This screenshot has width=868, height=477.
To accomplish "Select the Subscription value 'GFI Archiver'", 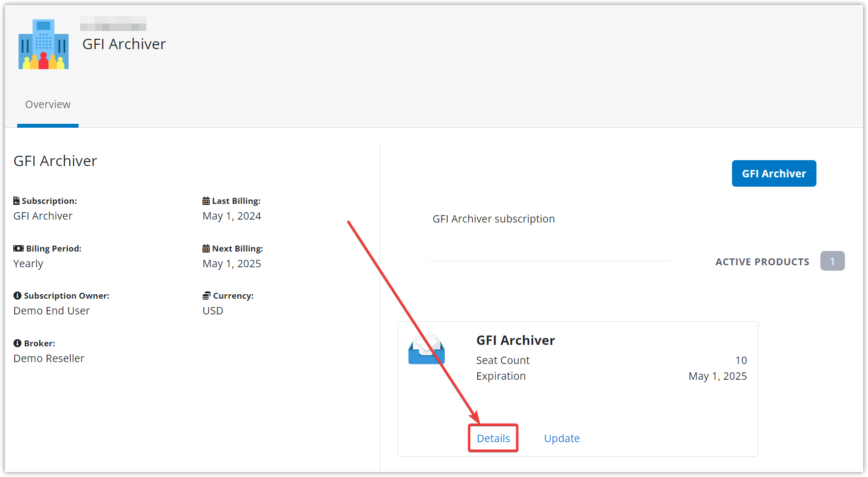I will click(x=43, y=216).
